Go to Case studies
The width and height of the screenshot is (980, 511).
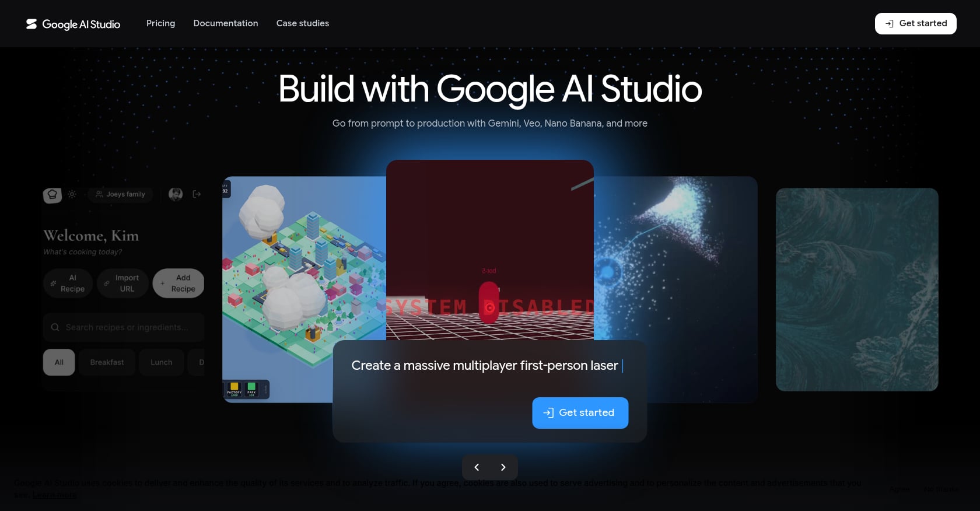point(303,23)
